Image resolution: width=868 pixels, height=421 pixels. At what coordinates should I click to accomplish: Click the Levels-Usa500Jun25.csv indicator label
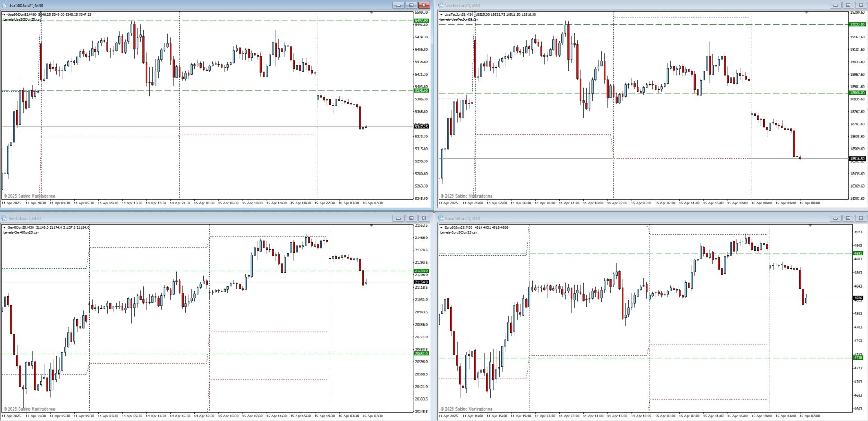pos(22,19)
